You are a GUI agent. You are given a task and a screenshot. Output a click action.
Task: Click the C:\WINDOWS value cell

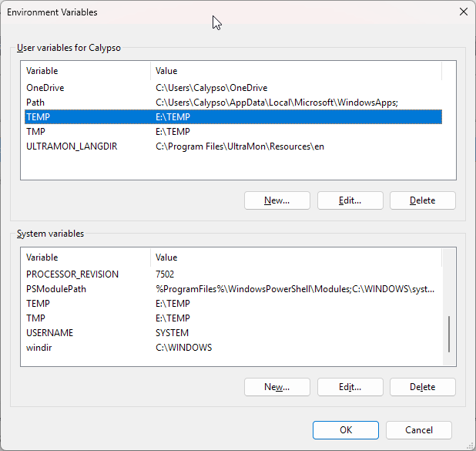pyautogui.click(x=183, y=348)
